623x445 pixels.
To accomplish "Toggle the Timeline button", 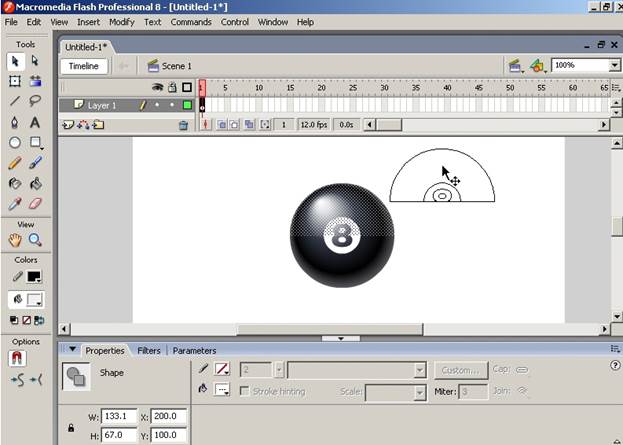I will coord(83,66).
